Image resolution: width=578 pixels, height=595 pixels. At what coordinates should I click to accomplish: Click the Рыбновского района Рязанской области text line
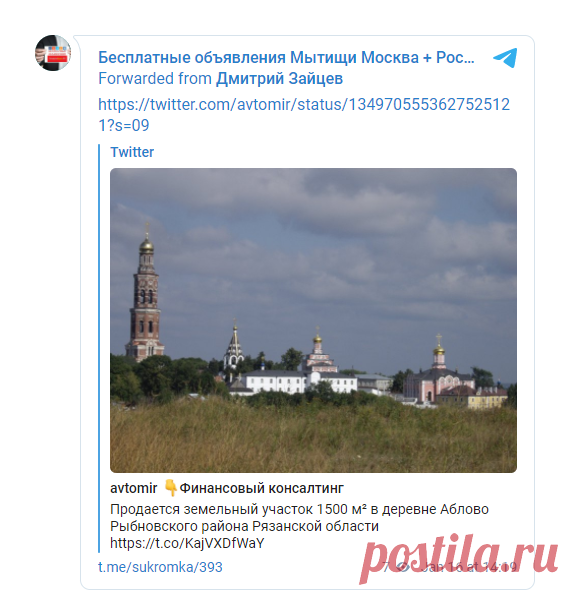click(x=244, y=526)
